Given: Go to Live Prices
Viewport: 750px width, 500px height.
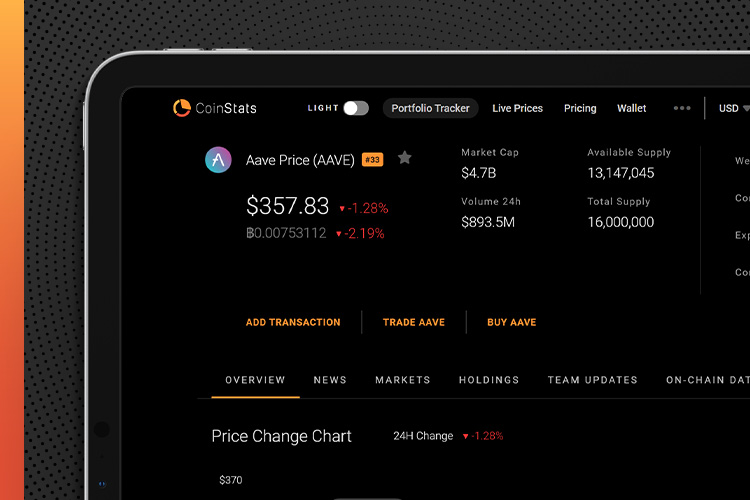Looking at the screenshot, I should (518, 108).
